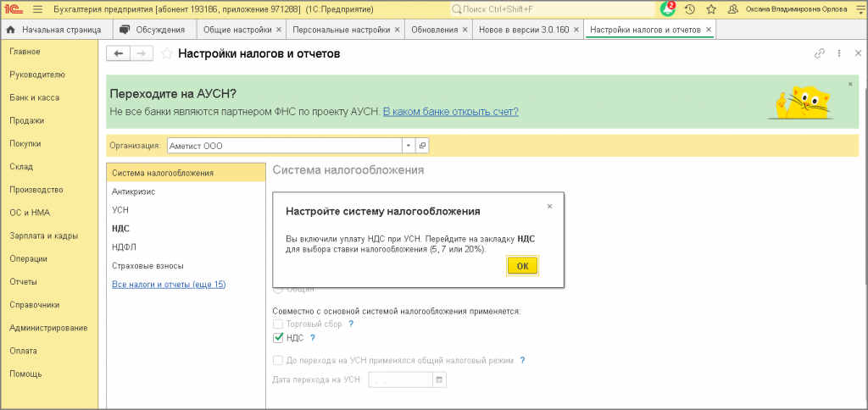This screenshot has width=868, height=410.
Task: Open the three-dot more actions menu
Action: click(839, 53)
